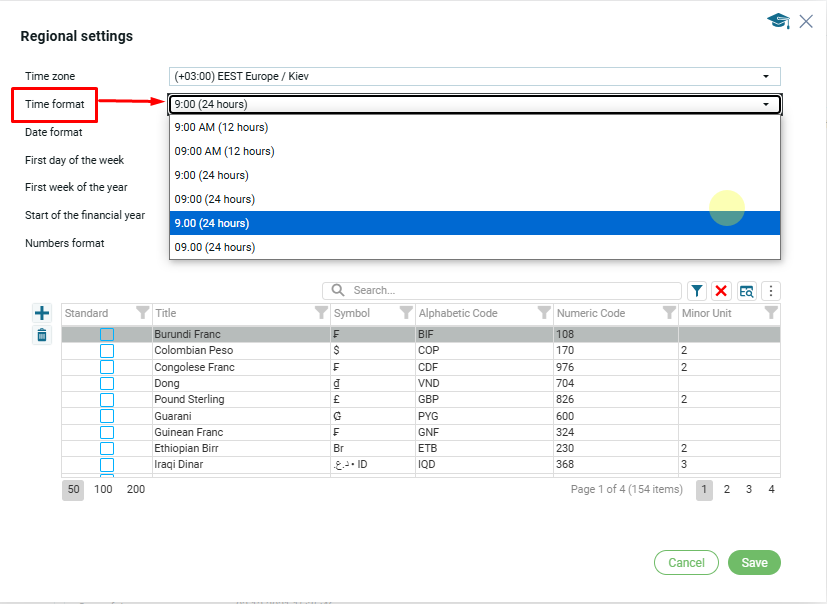Image resolution: width=827 pixels, height=604 pixels.
Task: Click the Cancel button
Action: click(x=686, y=563)
